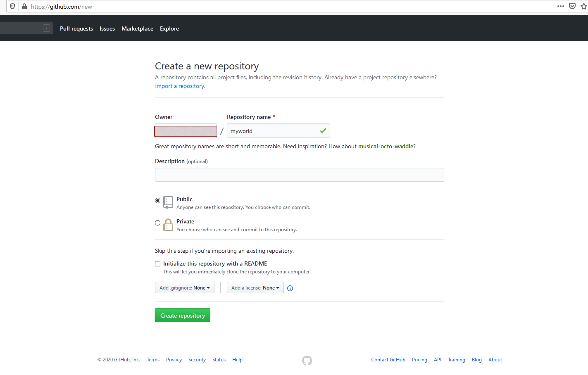
Task: Open Issues in the top navigation
Action: click(x=107, y=29)
